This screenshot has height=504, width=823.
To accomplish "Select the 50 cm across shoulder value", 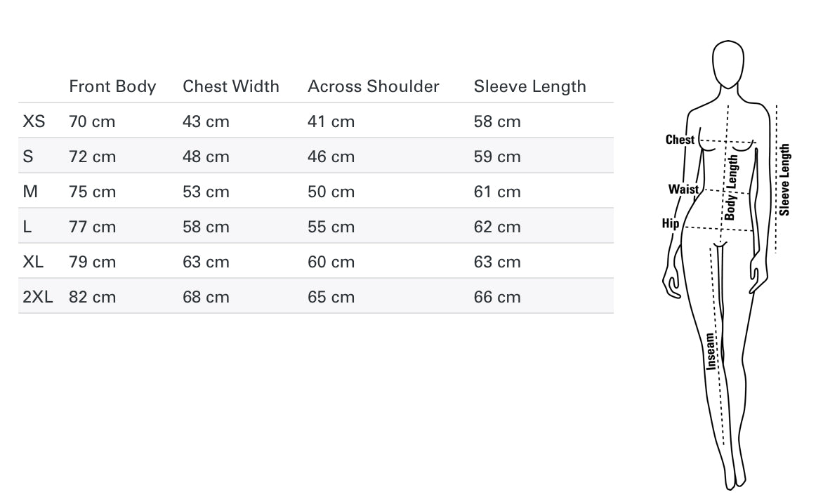I will 331,192.
